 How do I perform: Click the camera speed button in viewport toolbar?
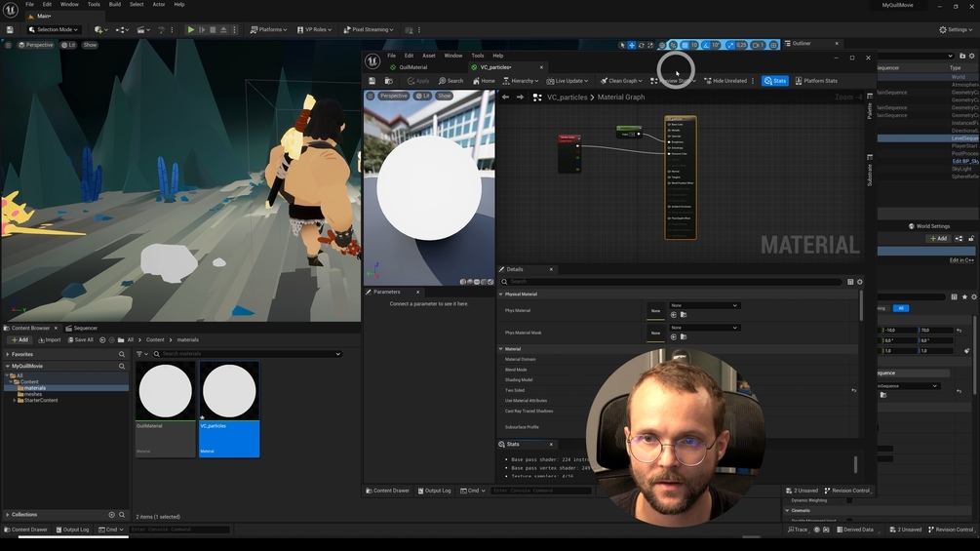coord(758,45)
